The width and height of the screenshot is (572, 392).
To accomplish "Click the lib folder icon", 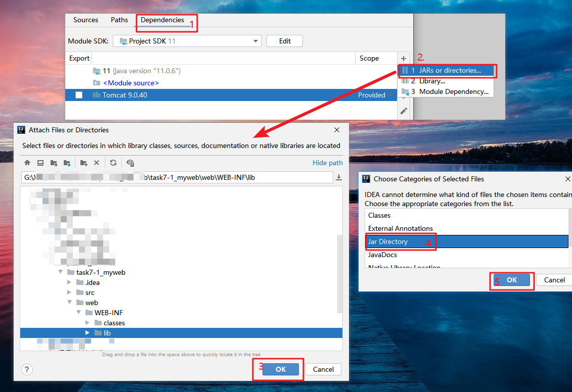I will 98,333.
